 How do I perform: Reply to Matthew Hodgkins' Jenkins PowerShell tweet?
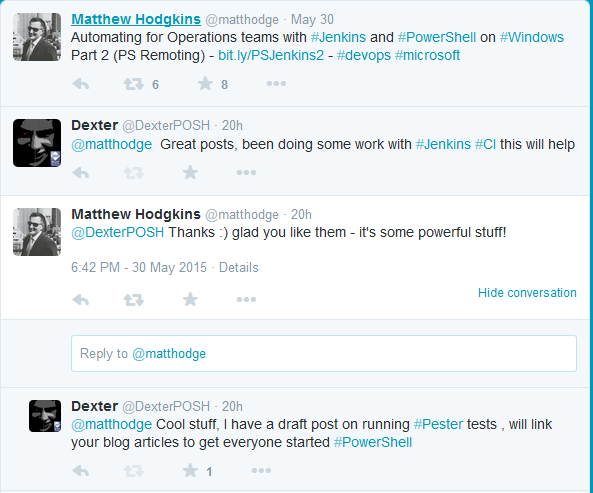(x=81, y=84)
